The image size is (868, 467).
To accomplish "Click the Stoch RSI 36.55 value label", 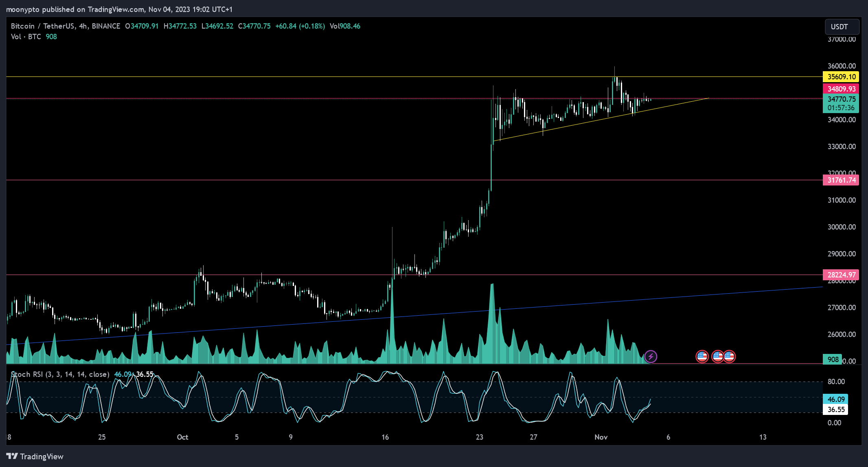I will (835, 410).
